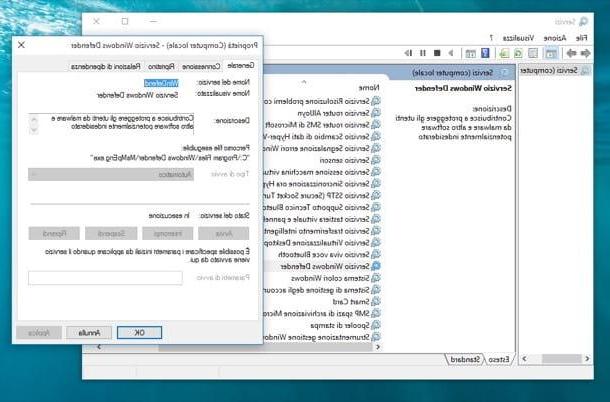The width and height of the screenshot is (610, 402).
Task: Click gear icon of Servizio router AllJoyn row
Action: coord(376,113)
